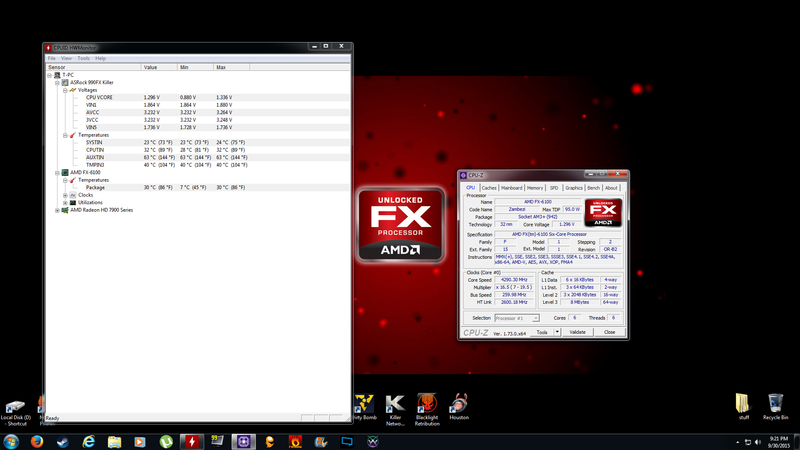Viewport: 800px width, 450px height.
Task: Expand the AMD Radeon HD 7900 Series node
Action: (57, 210)
